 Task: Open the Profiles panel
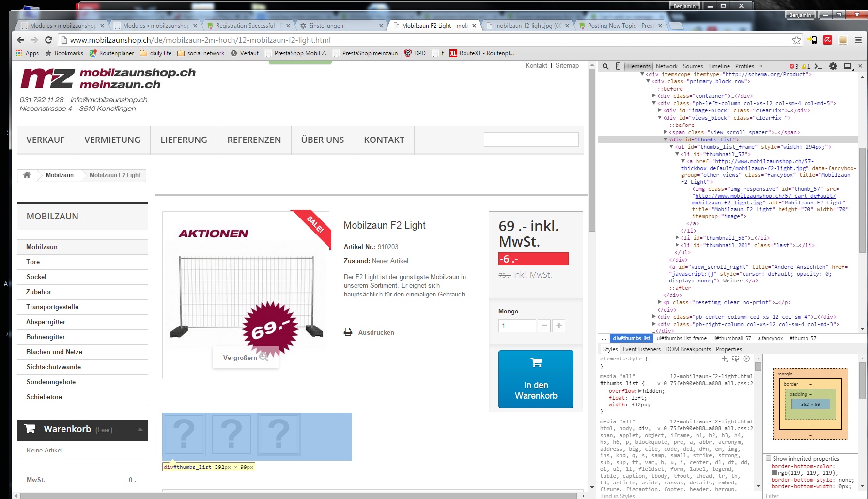pos(744,66)
